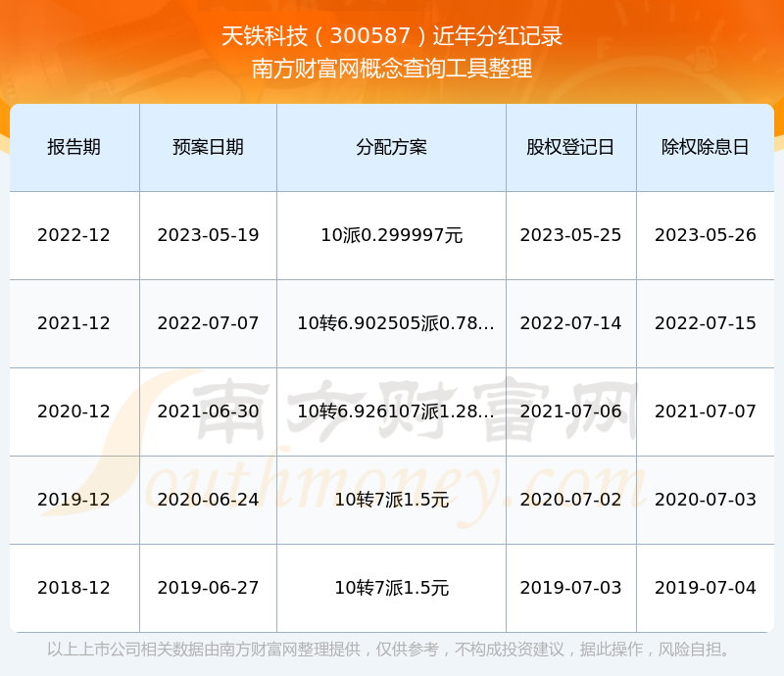The image size is (784, 676).
Task: Select report period cell 2019-12
Action: click(74, 499)
